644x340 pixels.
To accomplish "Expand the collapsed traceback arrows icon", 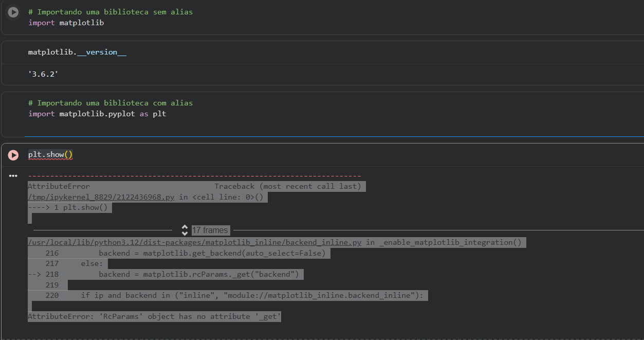I will pyautogui.click(x=185, y=230).
